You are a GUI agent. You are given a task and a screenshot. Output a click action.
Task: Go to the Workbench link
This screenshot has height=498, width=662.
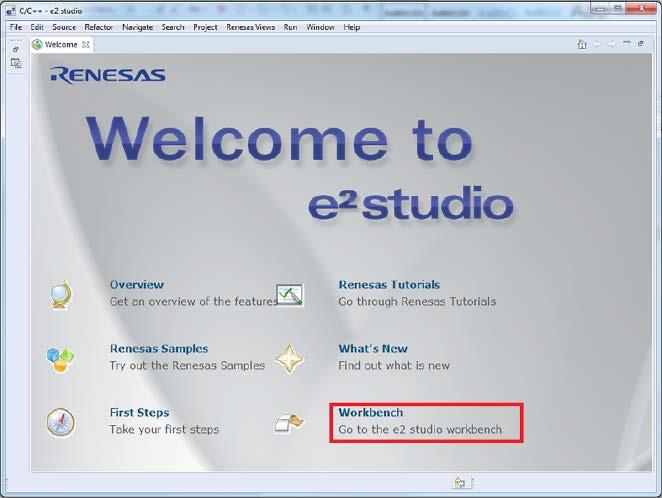pyautogui.click(x=371, y=412)
